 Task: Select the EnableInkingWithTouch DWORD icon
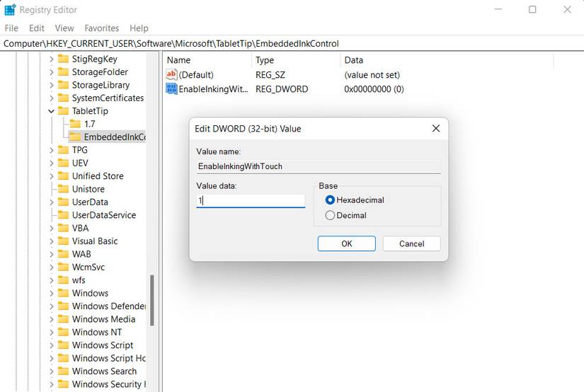tap(171, 89)
